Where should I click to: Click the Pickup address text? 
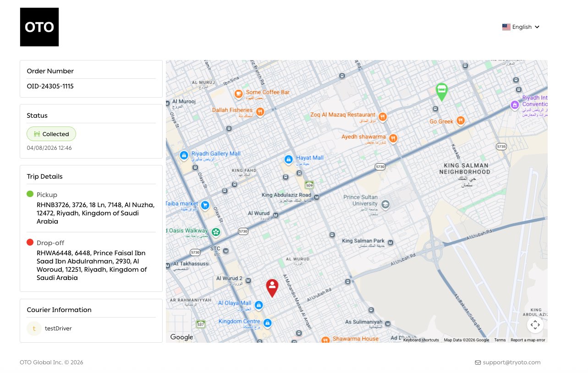pos(96,213)
